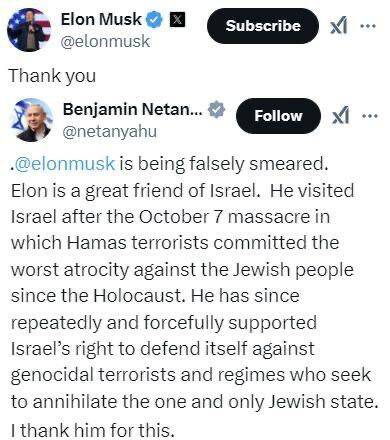
Task: Select the "Thank you" post text
Action: pyautogui.click(x=52, y=76)
